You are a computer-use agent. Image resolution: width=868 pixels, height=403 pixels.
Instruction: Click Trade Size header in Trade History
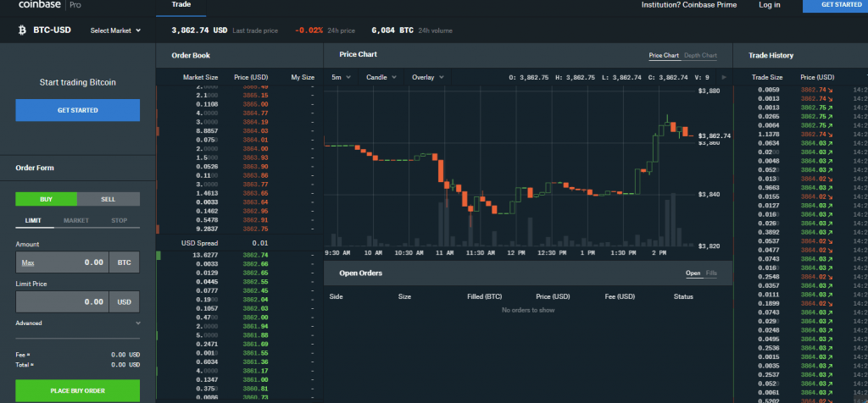(767, 77)
